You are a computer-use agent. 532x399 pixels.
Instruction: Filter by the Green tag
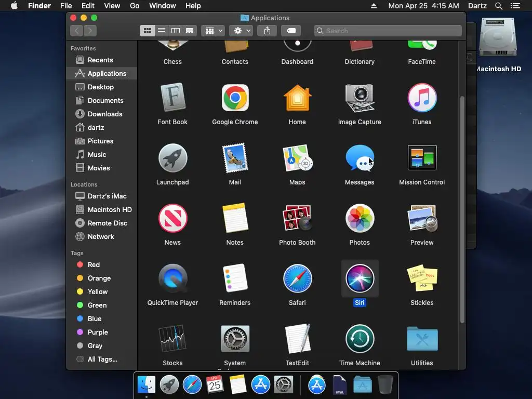[102, 305]
